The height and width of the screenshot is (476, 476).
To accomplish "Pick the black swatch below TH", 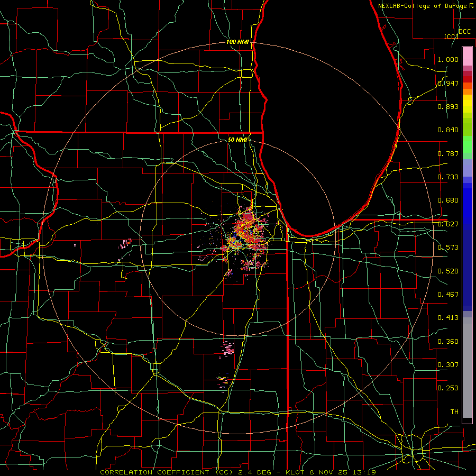I will (467, 420).
